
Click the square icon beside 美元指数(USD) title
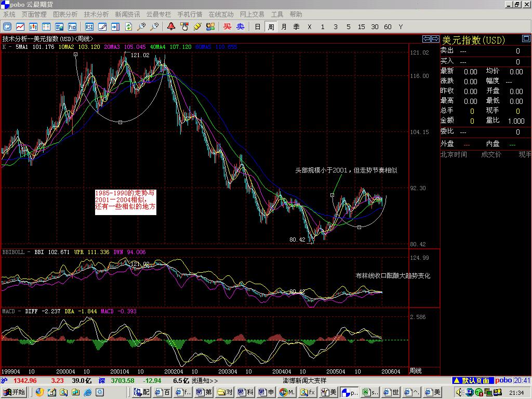coord(526,38)
